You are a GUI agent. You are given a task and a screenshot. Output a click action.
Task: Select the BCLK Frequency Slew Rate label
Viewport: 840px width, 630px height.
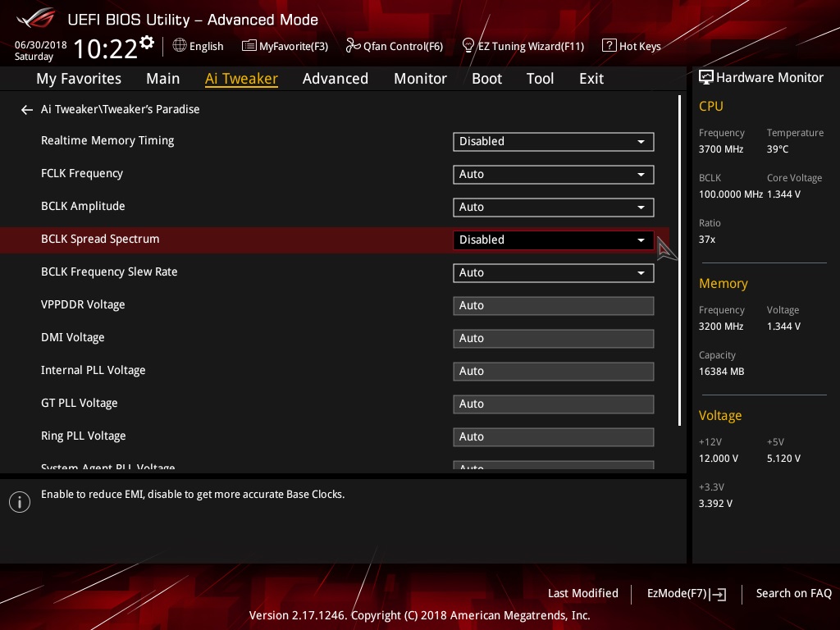pos(109,272)
